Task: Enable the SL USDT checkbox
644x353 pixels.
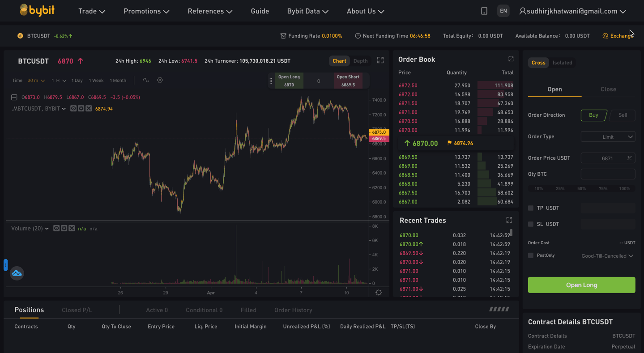Action: coord(531,224)
